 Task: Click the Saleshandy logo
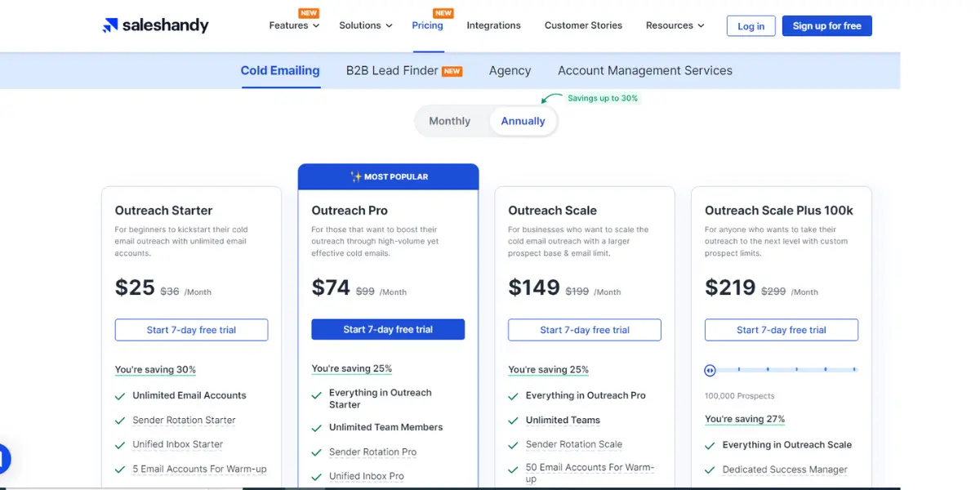[x=155, y=25]
